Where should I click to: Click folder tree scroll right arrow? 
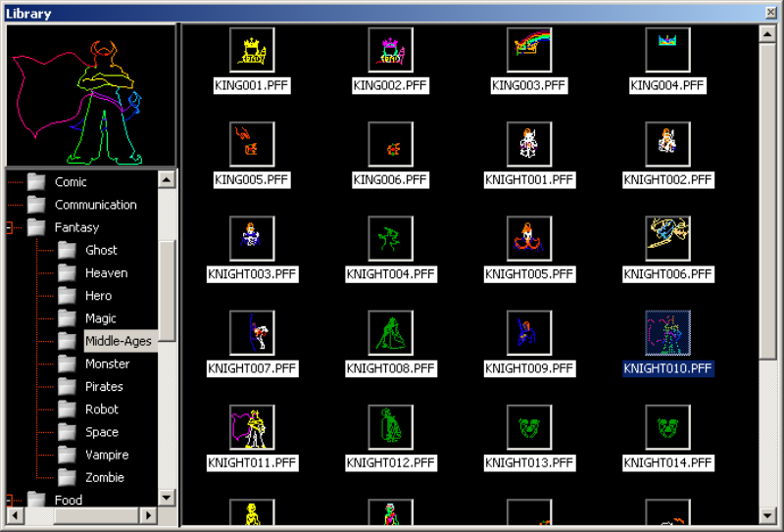(149, 515)
